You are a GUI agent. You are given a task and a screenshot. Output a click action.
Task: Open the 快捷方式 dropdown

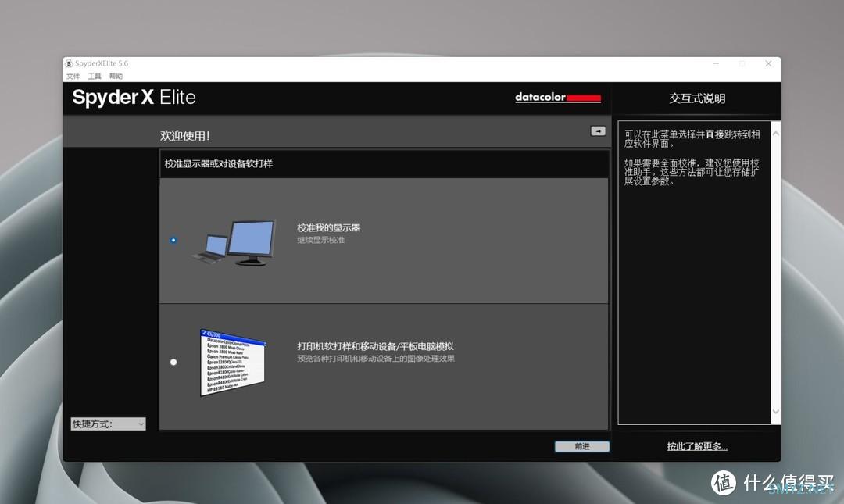(108, 424)
